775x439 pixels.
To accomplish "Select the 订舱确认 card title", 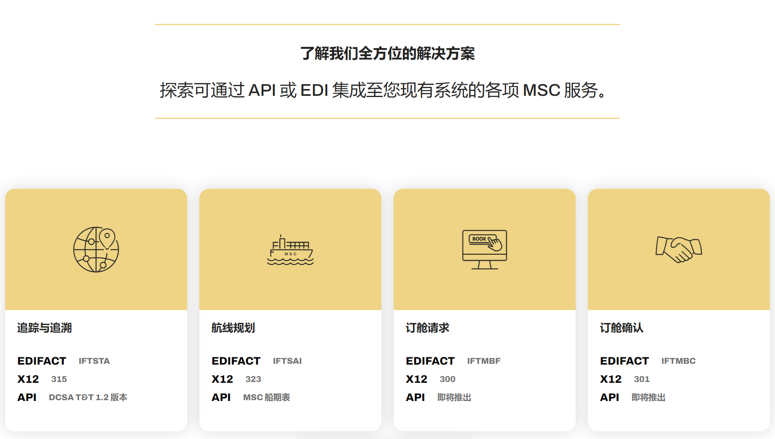I will tap(621, 328).
